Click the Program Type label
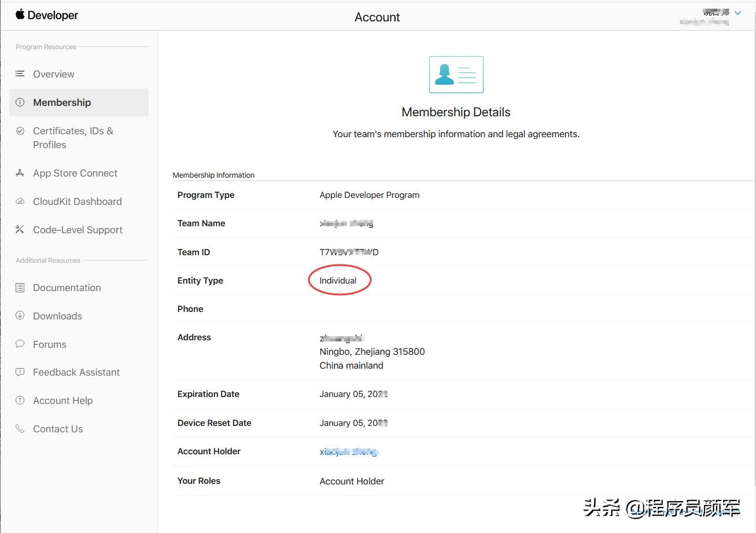This screenshot has width=756, height=533. [206, 195]
